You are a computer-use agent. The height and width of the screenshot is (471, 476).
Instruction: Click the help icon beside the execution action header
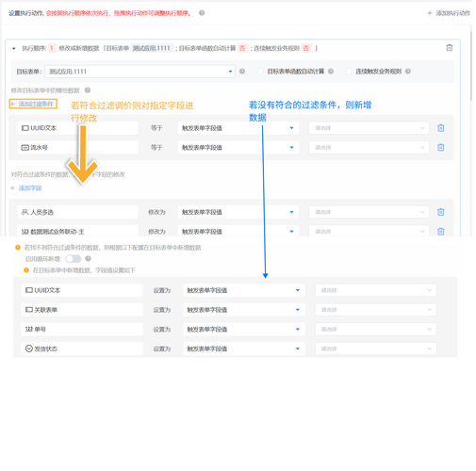pyautogui.click(x=202, y=13)
